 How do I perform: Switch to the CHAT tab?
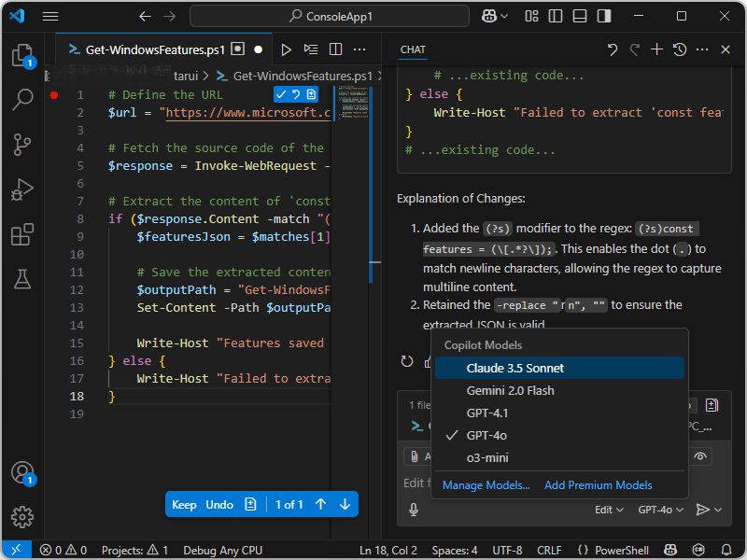(413, 49)
